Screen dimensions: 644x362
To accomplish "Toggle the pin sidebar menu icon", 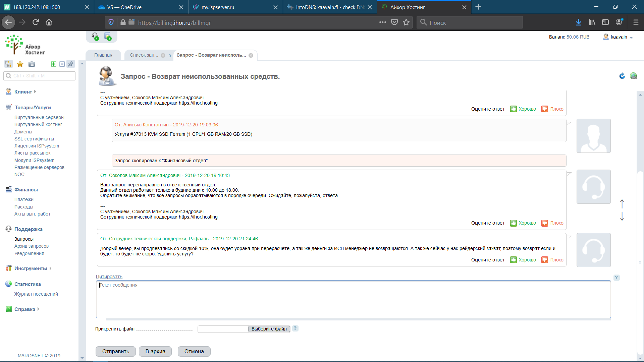I will click(x=70, y=64).
